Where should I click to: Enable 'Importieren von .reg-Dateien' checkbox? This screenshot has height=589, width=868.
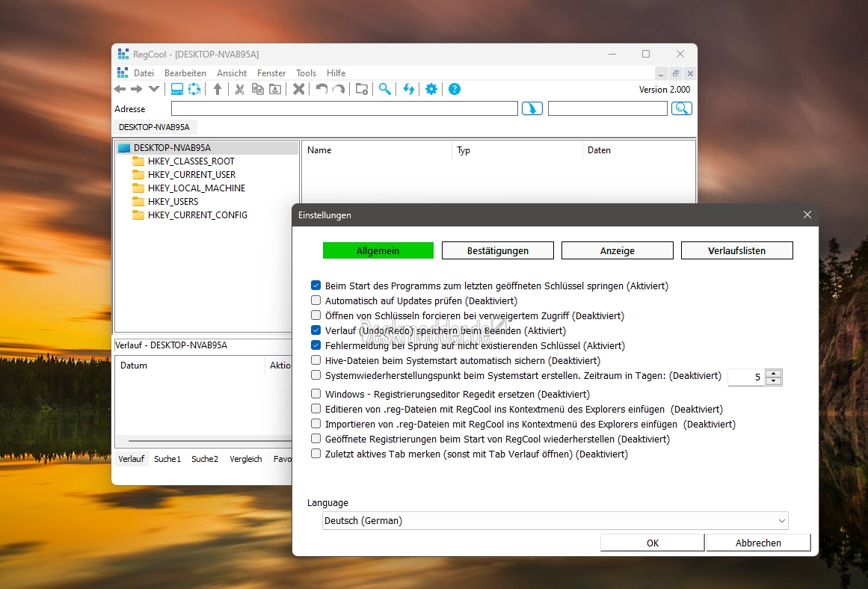pyautogui.click(x=316, y=424)
